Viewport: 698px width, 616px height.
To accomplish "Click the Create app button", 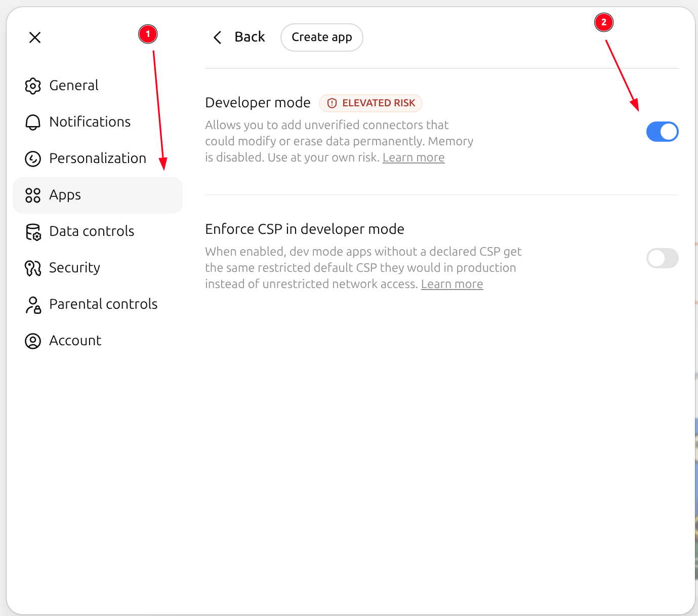I will pyautogui.click(x=322, y=37).
